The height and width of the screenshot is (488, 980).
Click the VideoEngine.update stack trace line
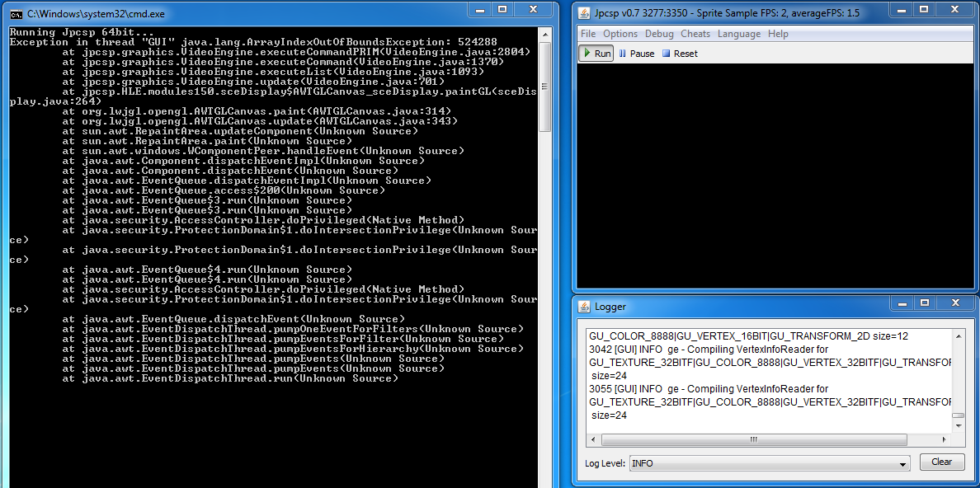point(254,82)
